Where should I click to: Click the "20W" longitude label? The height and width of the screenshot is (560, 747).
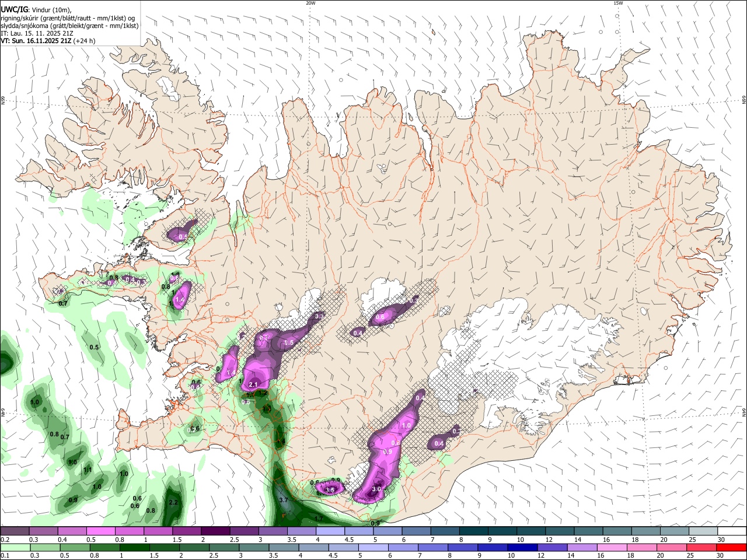pos(310,3)
